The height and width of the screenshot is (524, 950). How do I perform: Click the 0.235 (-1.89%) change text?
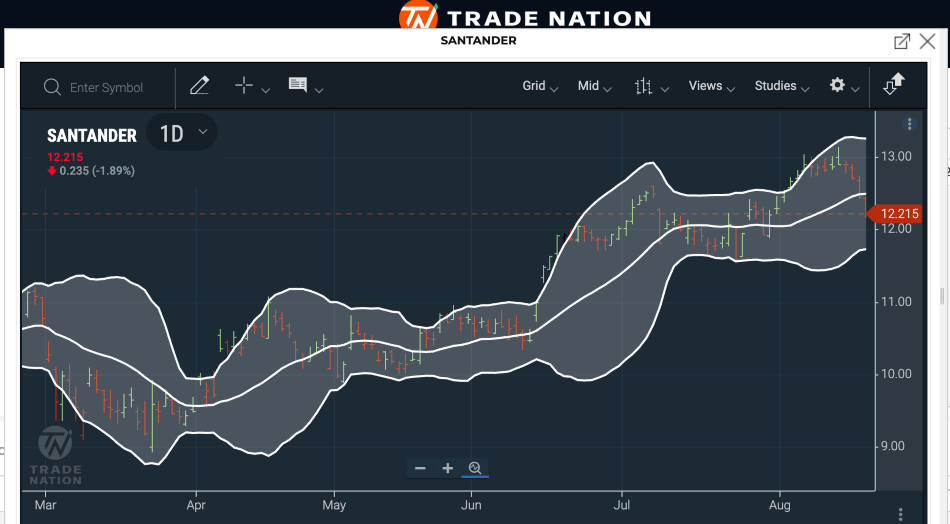point(97,171)
